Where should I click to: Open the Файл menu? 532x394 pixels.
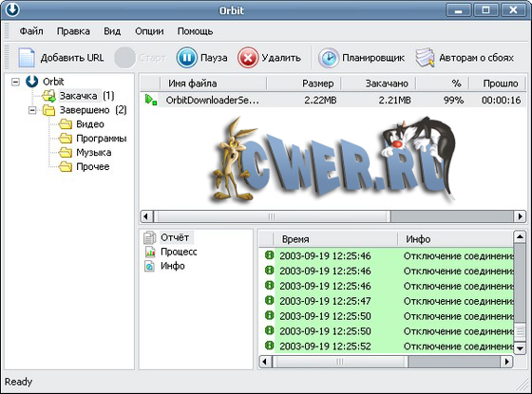[x=31, y=31]
